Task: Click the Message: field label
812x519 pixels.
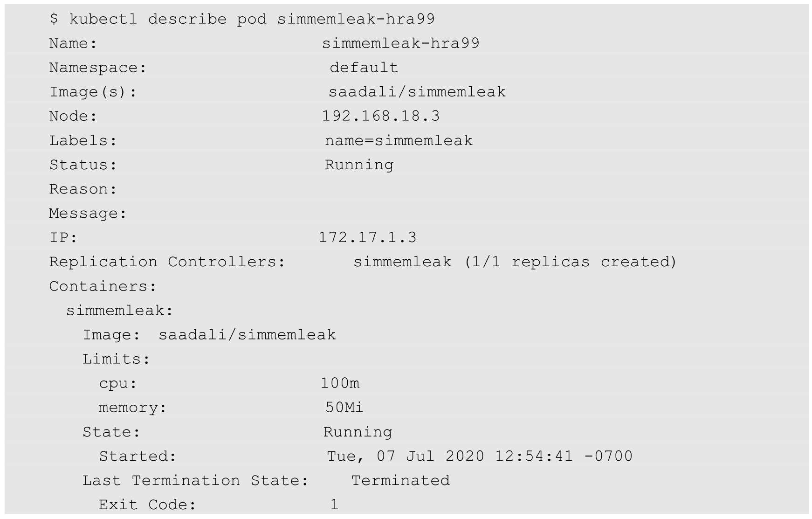Action: click(x=88, y=213)
